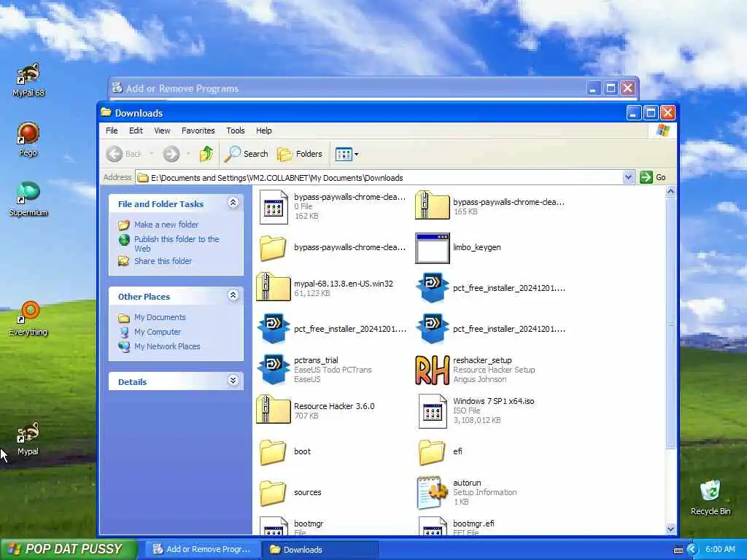The image size is (747, 560).
Task: Collapse the Other Places panel
Action: click(233, 295)
